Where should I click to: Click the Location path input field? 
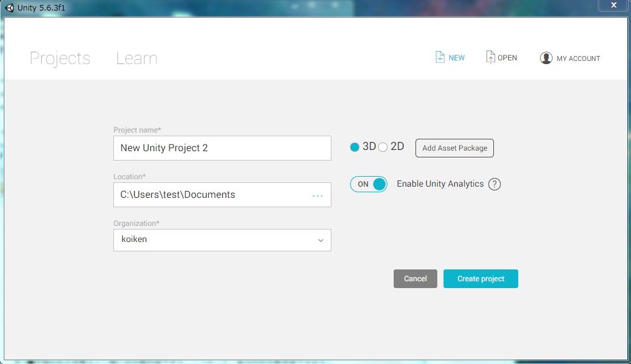tap(222, 195)
